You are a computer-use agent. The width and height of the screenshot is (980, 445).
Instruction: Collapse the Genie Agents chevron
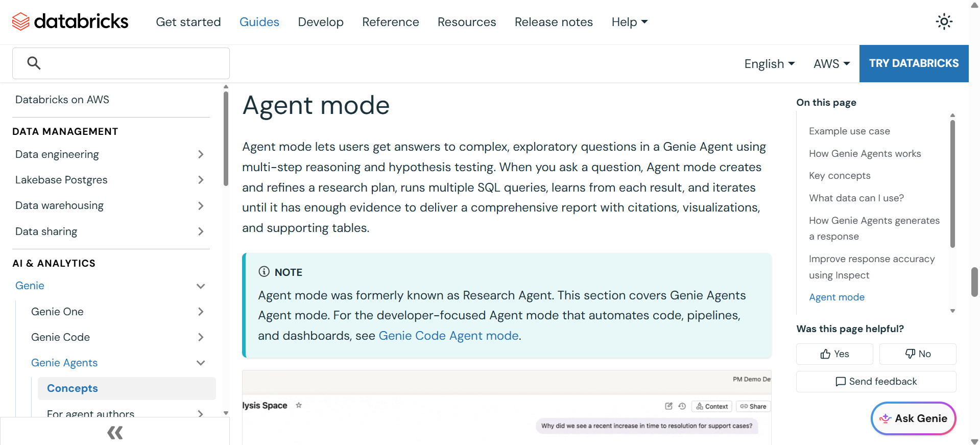(201, 363)
